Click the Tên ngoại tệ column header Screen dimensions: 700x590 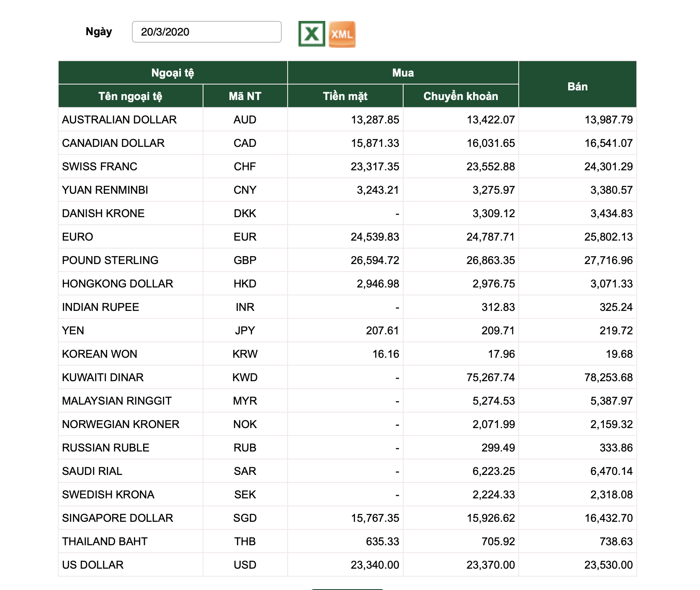(130, 96)
